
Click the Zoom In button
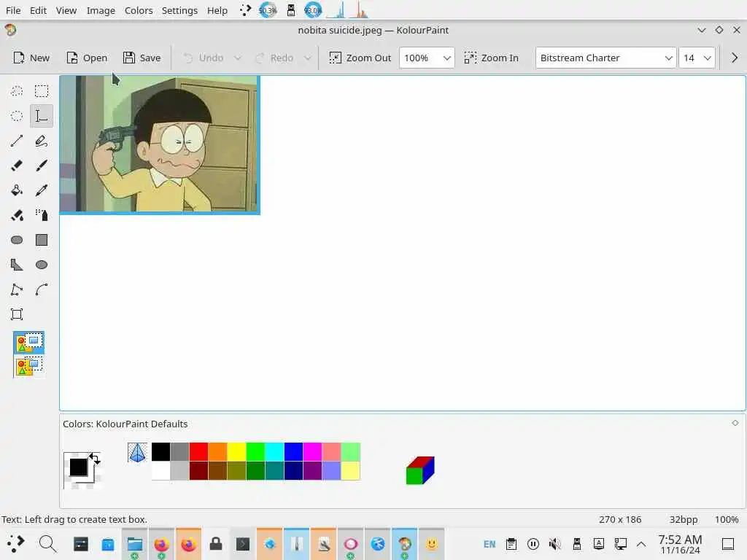click(x=491, y=58)
